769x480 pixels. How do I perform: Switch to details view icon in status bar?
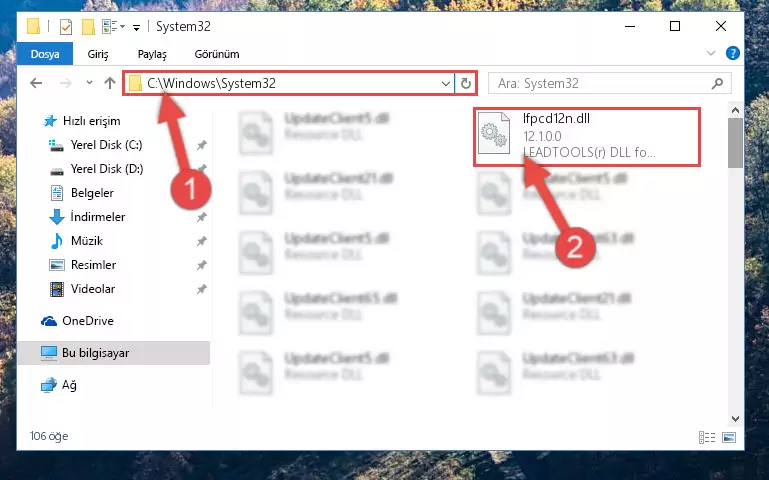(707, 437)
